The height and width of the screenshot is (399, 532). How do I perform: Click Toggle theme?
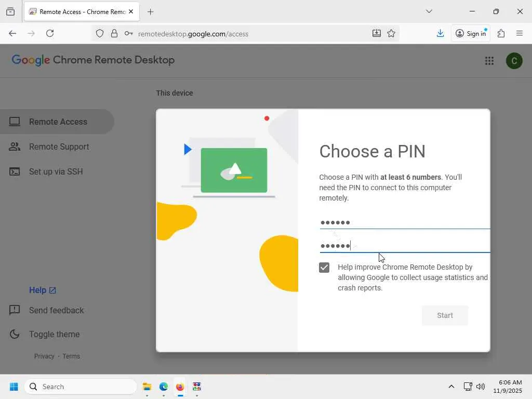[x=45, y=334]
